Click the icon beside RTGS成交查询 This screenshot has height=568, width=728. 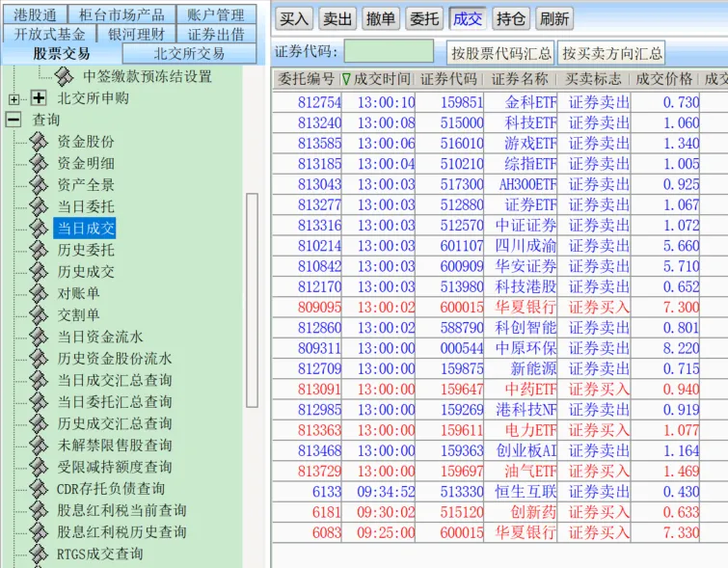click(39, 554)
